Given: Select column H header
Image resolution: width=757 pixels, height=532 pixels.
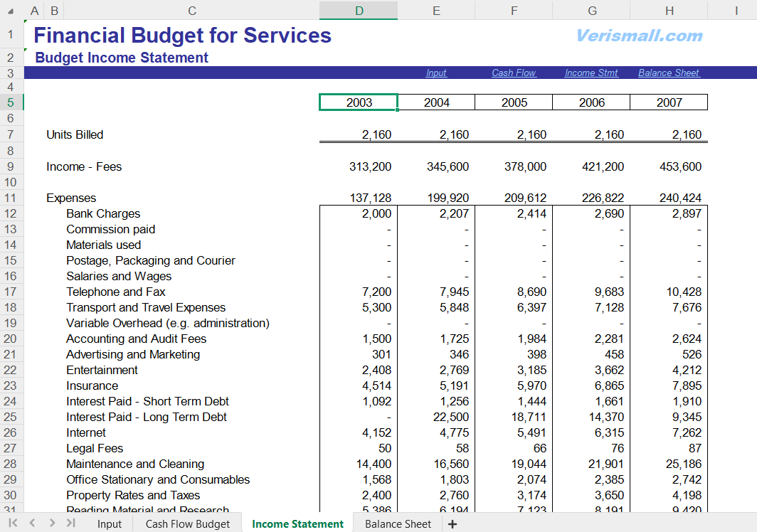Looking at the screenshot, I should click(669, 11).
